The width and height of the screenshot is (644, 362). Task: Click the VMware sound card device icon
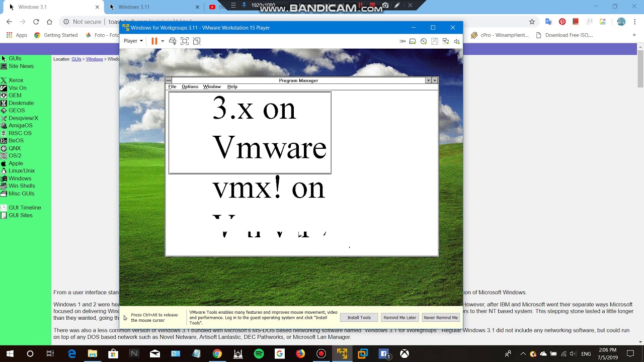457,41
